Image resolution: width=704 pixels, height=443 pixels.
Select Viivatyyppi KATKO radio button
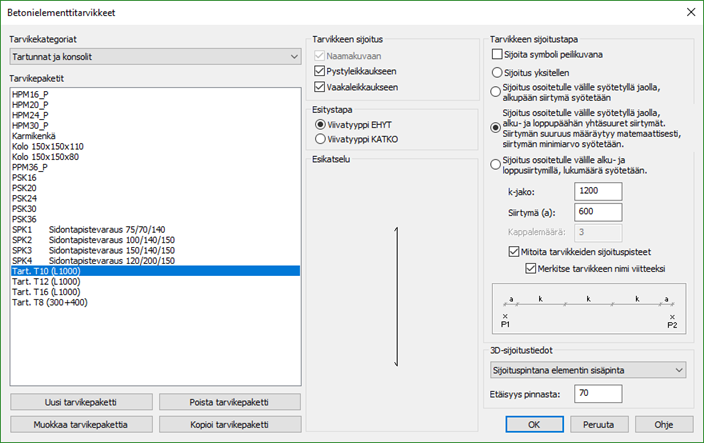pyautogui.click(x=320, y=139)
